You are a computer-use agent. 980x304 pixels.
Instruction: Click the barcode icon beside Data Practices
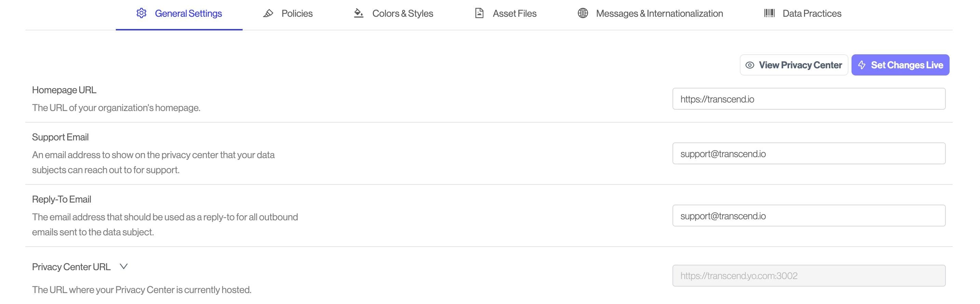769,13
